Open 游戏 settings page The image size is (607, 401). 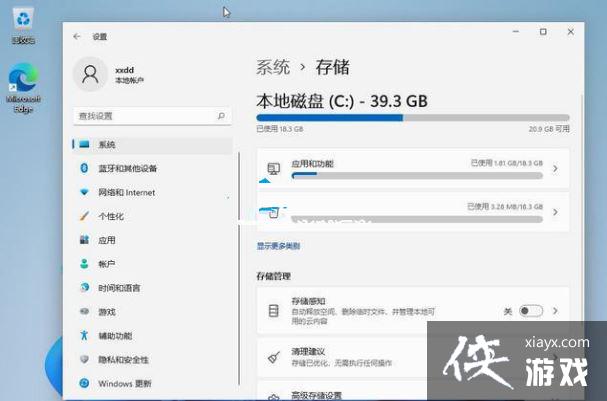click(x=153, y=312)
